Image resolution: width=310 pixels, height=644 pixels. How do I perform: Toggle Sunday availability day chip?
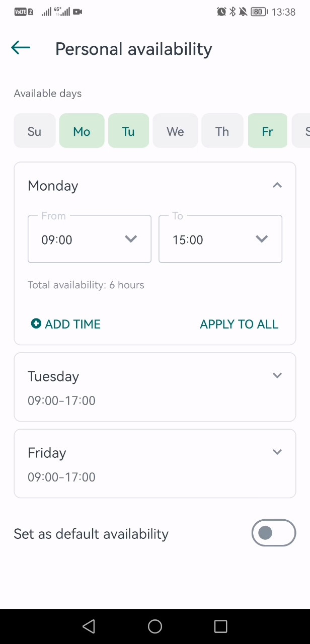coord(34,131)
